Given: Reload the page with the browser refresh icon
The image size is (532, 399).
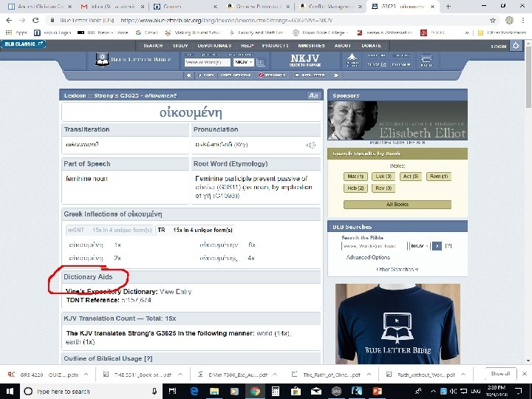Looking at the screenshot, I should (x=35, y=21).
